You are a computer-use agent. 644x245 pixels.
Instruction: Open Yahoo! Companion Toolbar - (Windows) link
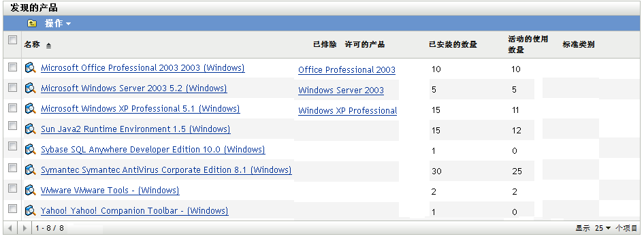pyautogui.click(x=135, y=211)
